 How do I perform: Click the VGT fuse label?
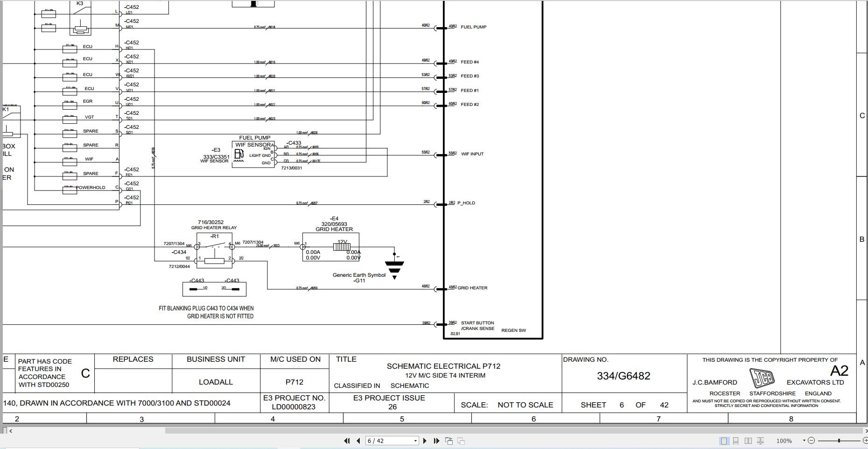[x=89, y=117]
